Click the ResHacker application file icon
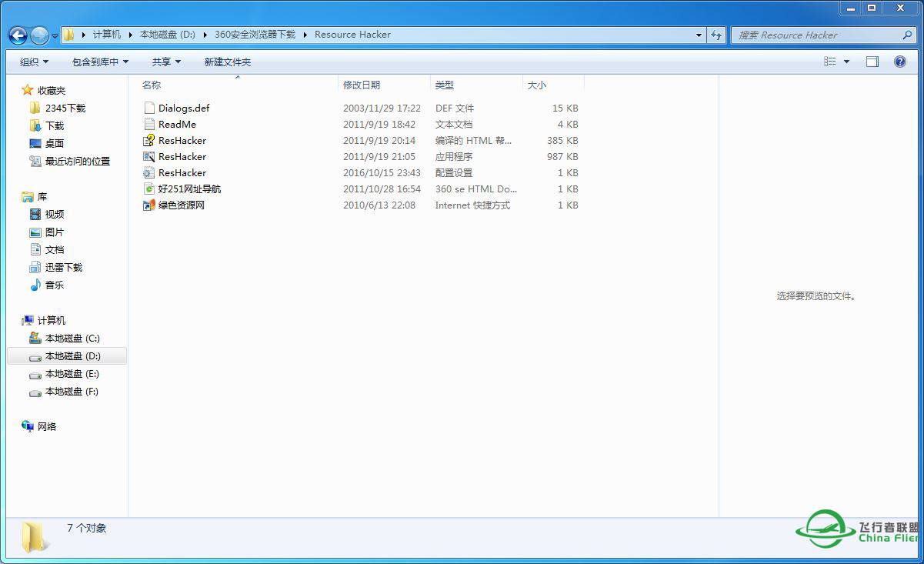The image size is (924, 564). (x=149, y=157)
